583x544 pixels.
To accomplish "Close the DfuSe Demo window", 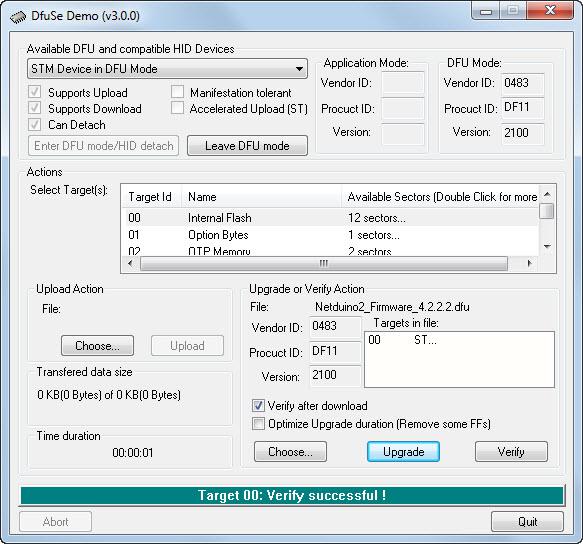I will tap(550, 10).
